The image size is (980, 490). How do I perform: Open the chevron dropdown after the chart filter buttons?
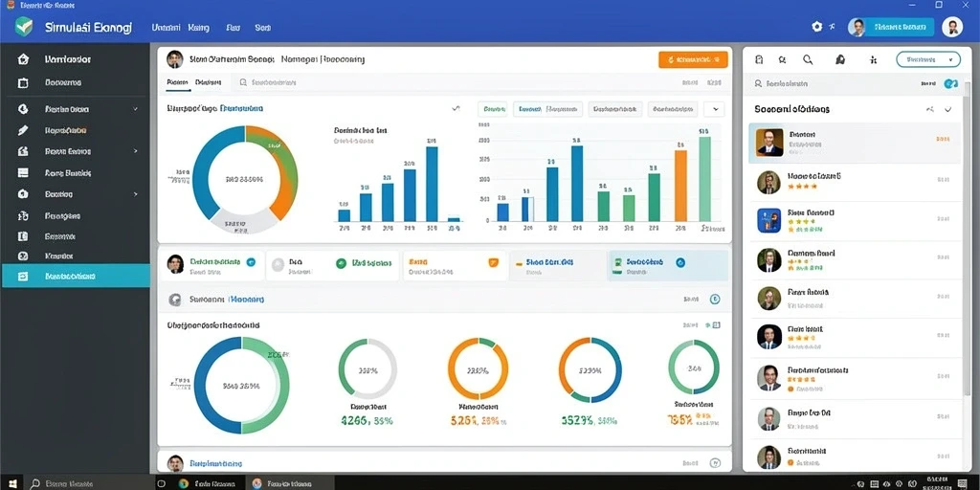(x=714, y=109)
